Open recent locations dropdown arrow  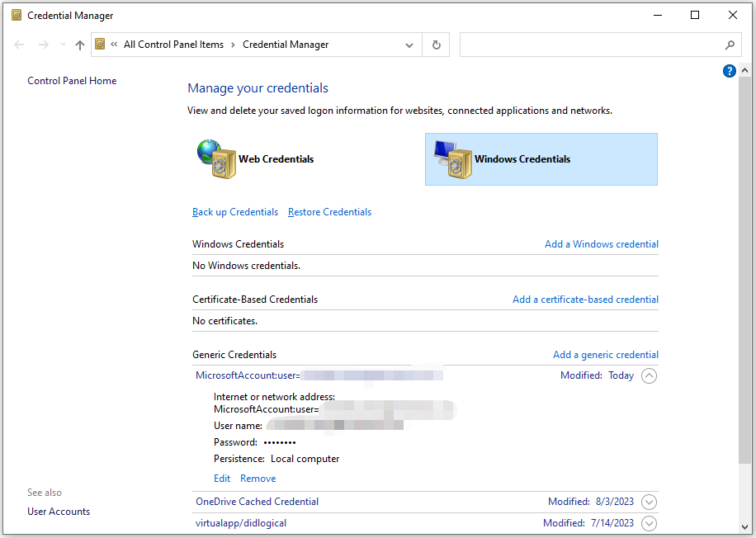tap(63, 45)
